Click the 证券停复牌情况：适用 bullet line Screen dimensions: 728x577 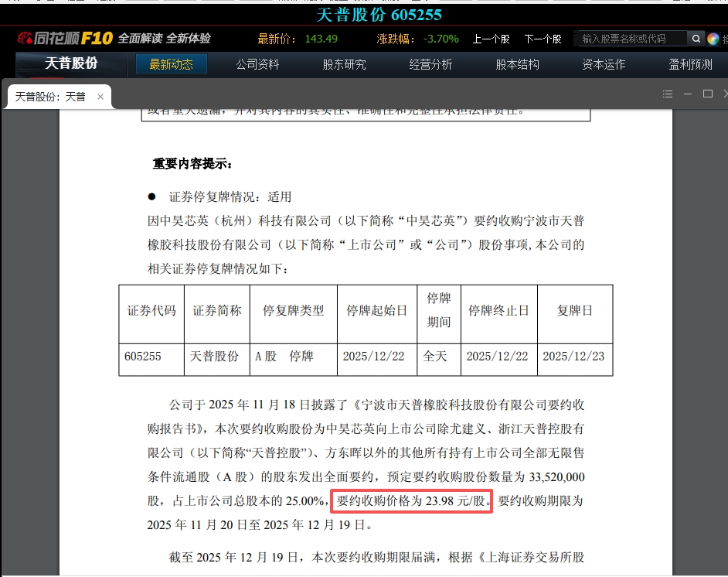(230, 197)
